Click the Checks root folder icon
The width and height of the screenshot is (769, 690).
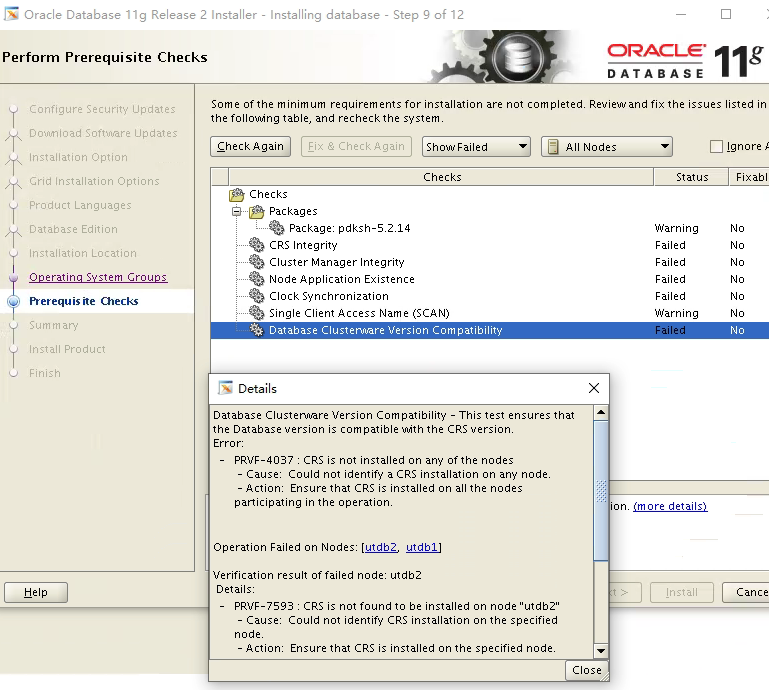pyautogui.click(x=237, y=194)
